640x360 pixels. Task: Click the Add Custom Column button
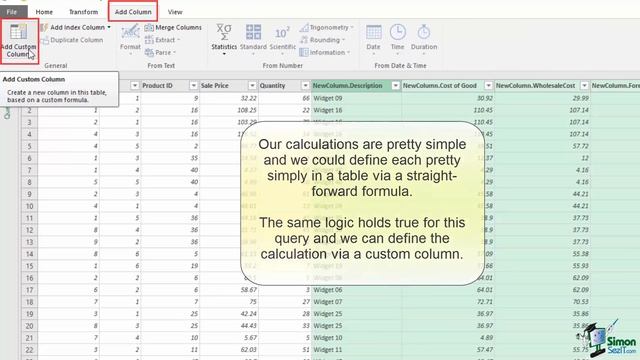pos(19,41)
